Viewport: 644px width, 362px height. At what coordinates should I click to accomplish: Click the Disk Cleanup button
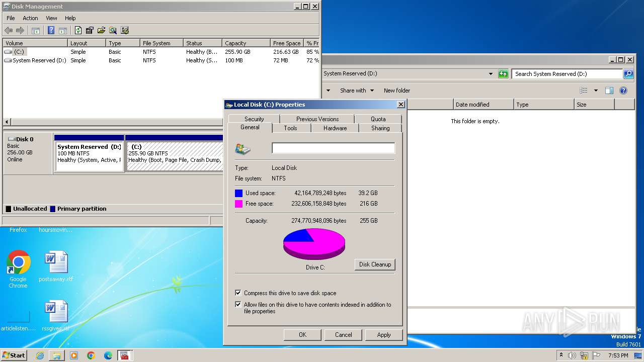(375, 264)
